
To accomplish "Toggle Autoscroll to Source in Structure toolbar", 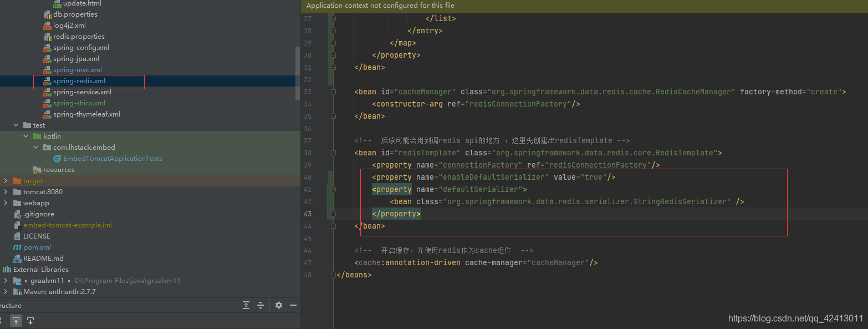I will [x=16, y=320].
